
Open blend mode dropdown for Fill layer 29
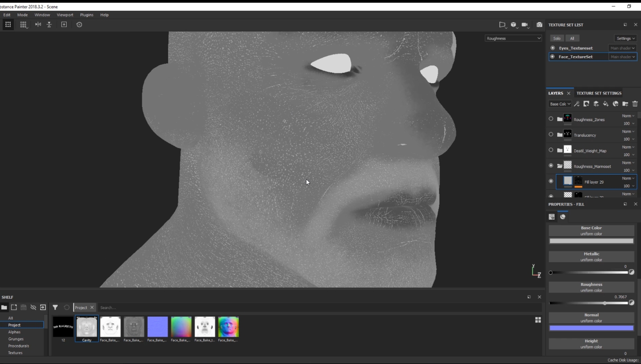pyautogui.click(x=628, y=178)
